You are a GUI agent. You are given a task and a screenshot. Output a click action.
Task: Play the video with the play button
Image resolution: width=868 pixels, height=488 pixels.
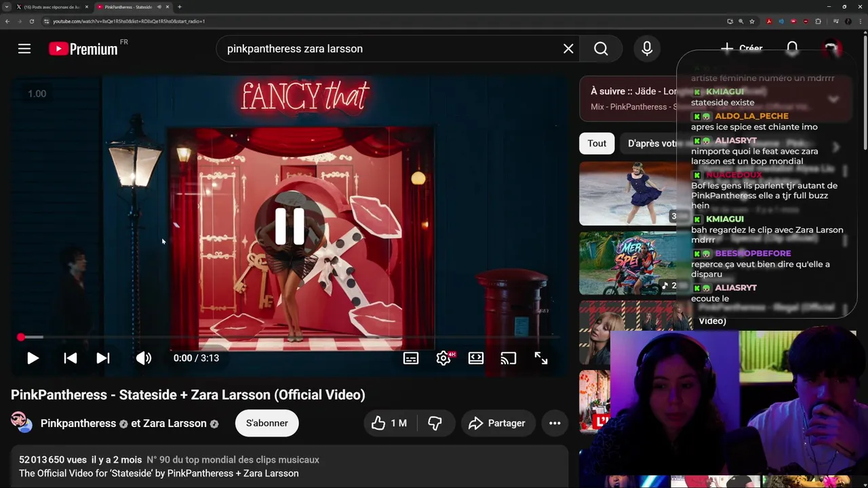point(33,358)
